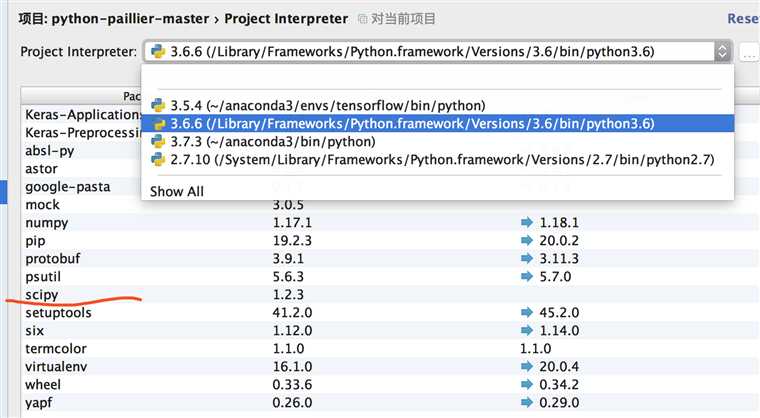760x418 pixels.
Task: Open the ellipsis button beside interpreter field
Action: pos(749,52)
